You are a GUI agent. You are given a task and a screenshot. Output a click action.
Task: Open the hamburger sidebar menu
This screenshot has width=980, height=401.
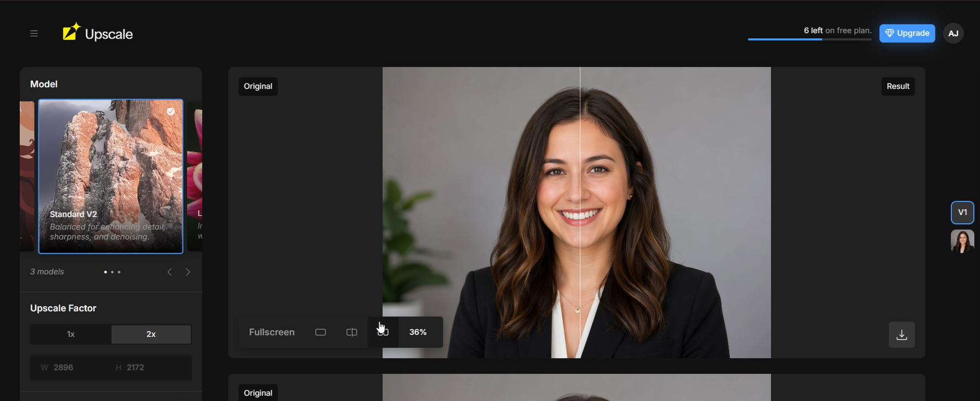34,34
